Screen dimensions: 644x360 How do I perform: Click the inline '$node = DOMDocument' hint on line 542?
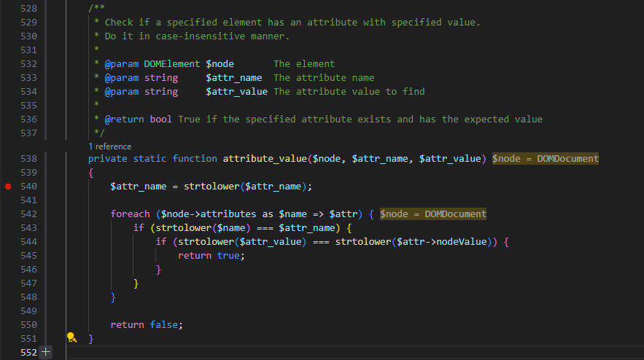(x=432, y=214)
